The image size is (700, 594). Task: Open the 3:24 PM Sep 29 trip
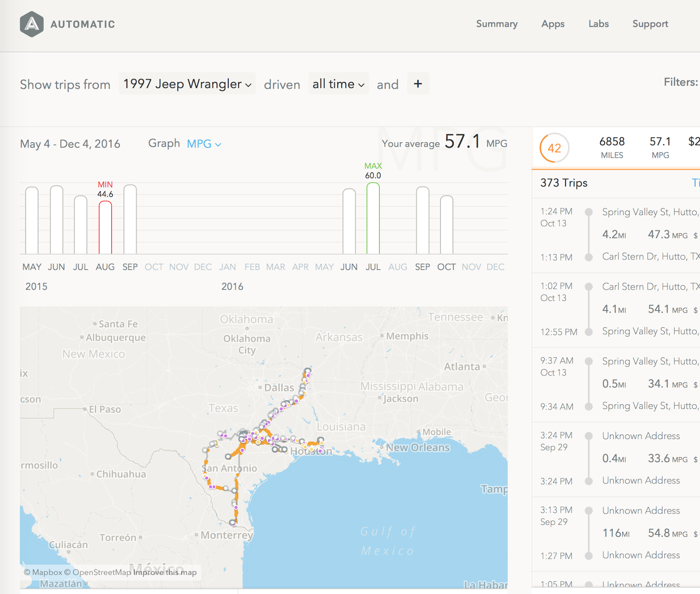click(x=616, y=459)
